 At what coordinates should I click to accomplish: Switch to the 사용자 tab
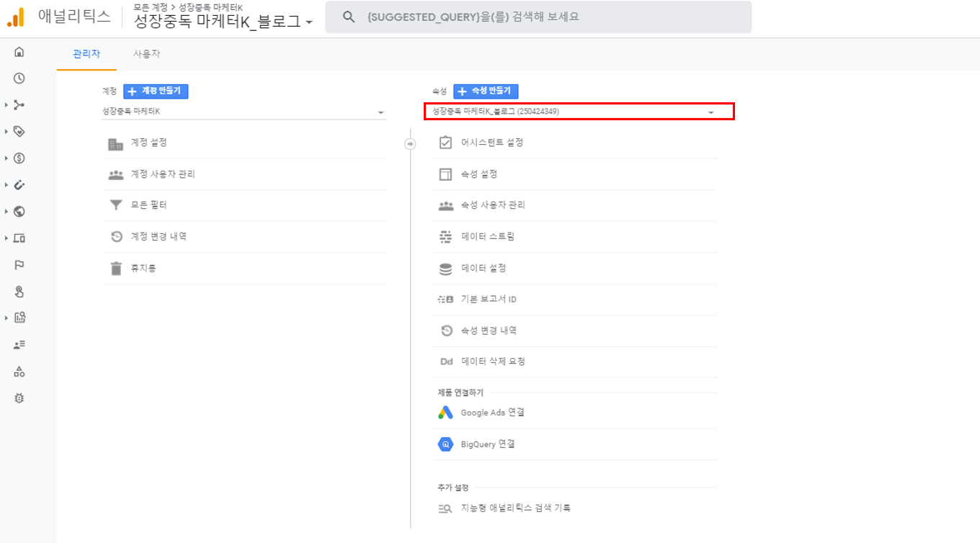tap(146, 54)
